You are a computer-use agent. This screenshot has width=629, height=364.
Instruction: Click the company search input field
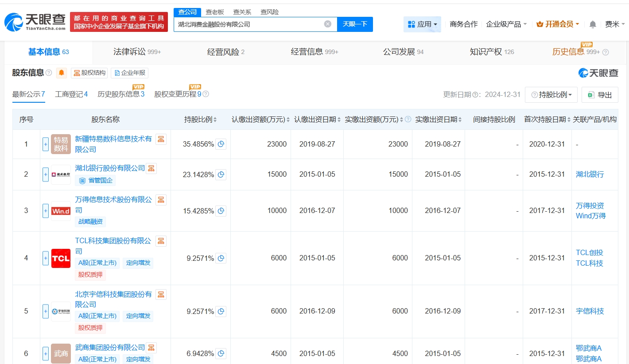pos(248,24)
